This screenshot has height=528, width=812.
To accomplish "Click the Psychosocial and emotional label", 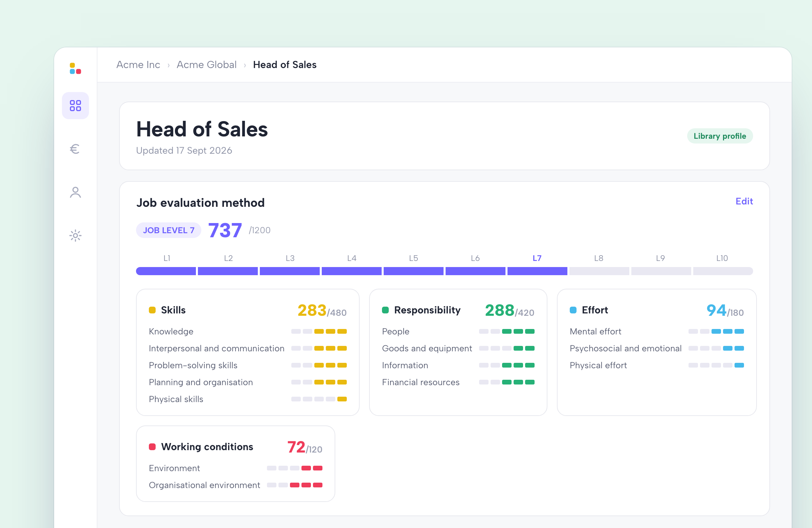I will click(626, 349).
